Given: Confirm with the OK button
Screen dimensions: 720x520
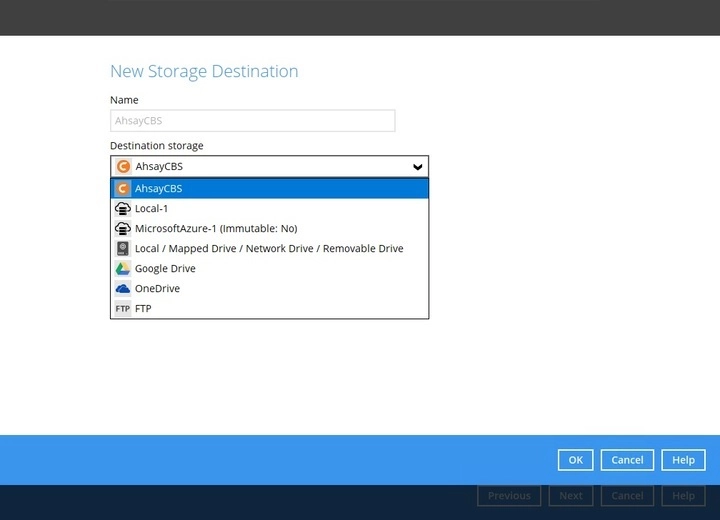Looking at the screenshot, I should point(575,460).
